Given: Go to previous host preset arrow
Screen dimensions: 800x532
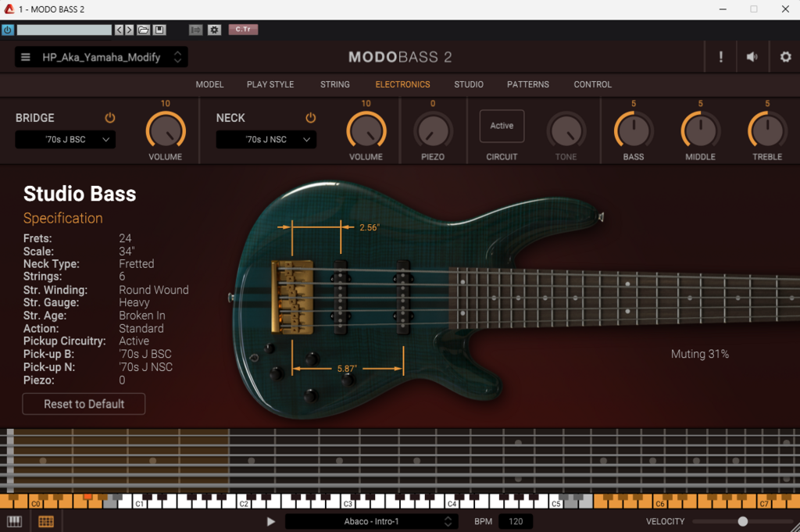Looking at the screenshot, I should (119, 30).
